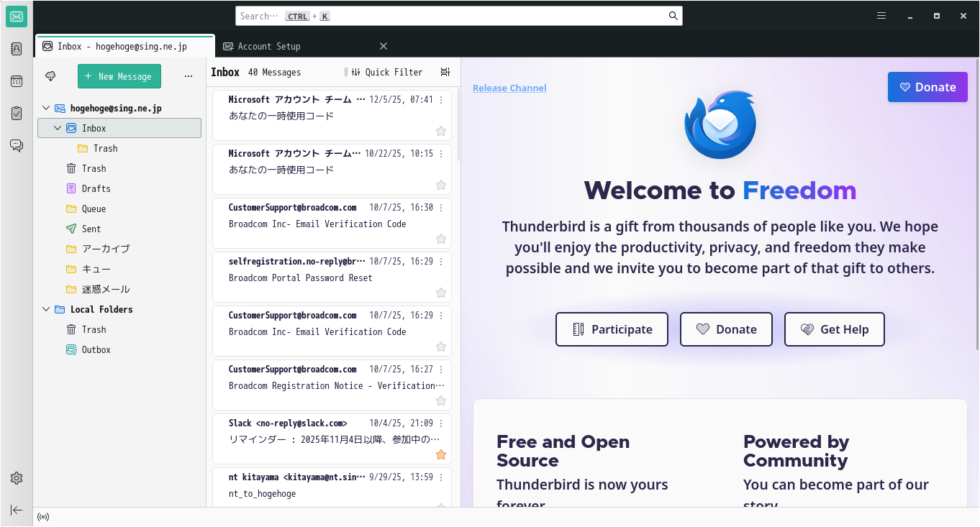
Task: Open the folder pane more options menu
Action: click(189, 76)
